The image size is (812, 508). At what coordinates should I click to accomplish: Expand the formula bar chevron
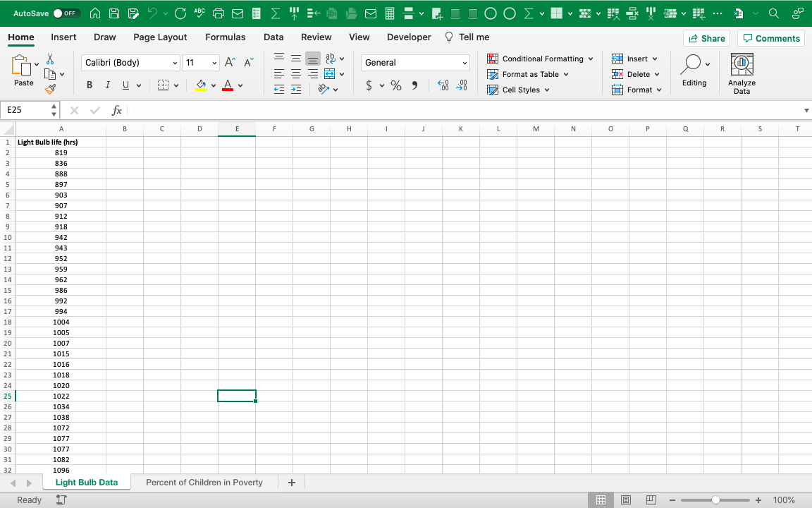(x=806, y=110)
